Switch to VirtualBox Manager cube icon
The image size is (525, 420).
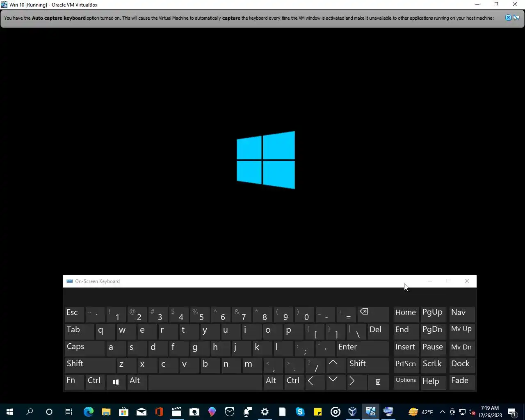click(353, 412)
